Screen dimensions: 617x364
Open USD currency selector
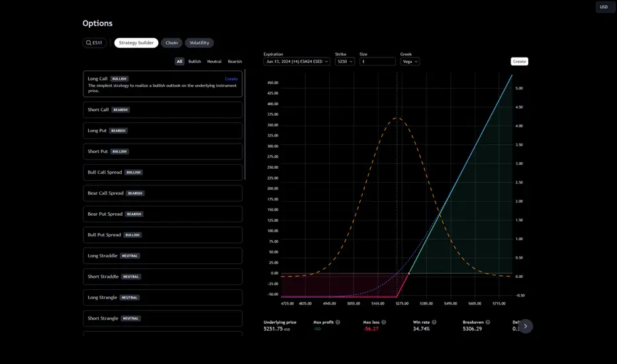point(604,7)
